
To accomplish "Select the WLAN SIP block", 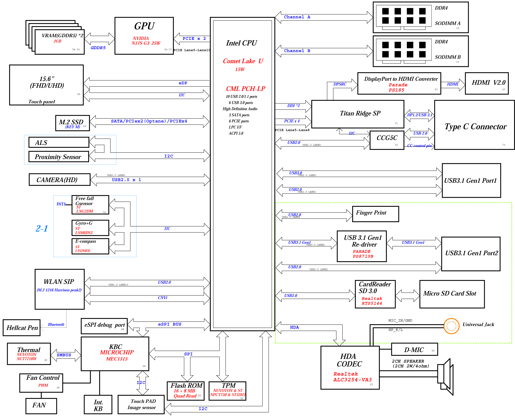I will point(60,289).
